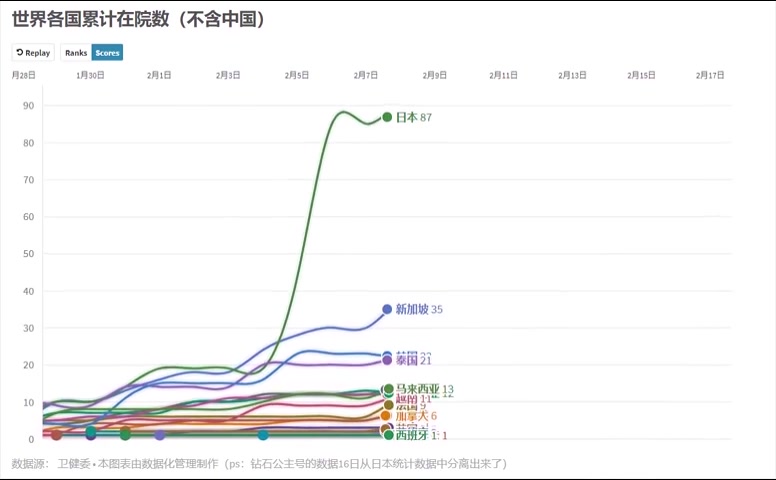776x480 pixels.
Task: Click the green dot for 马来西亚
Action: 388,389
